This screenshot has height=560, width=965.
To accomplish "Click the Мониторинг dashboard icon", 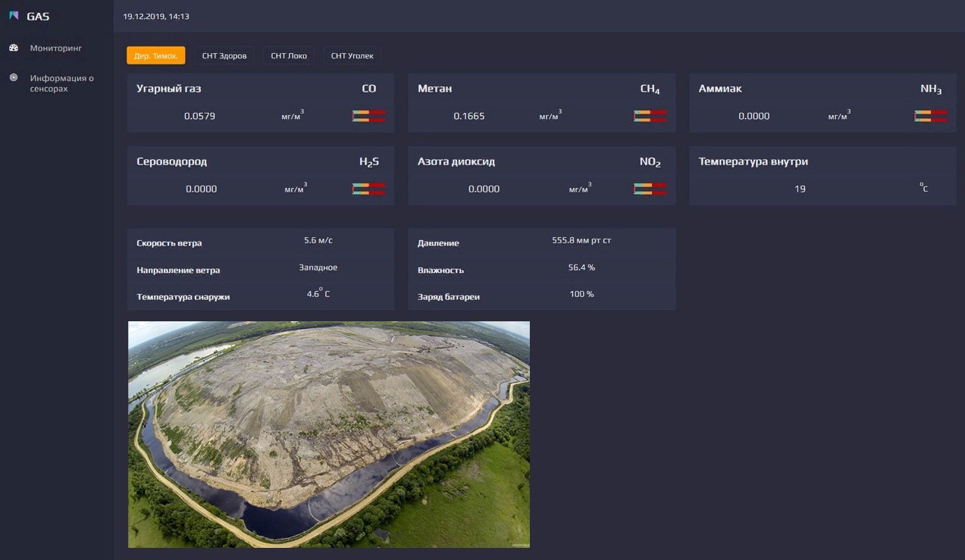I will pyautogui.click(x=14, y=48).
